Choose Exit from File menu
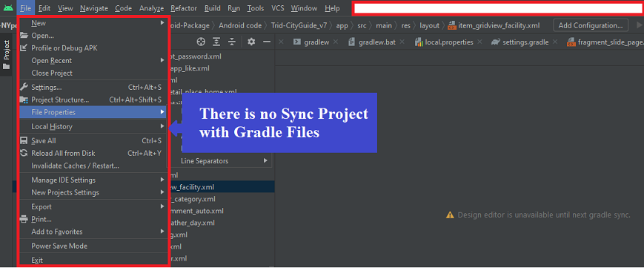 point(37,260)
